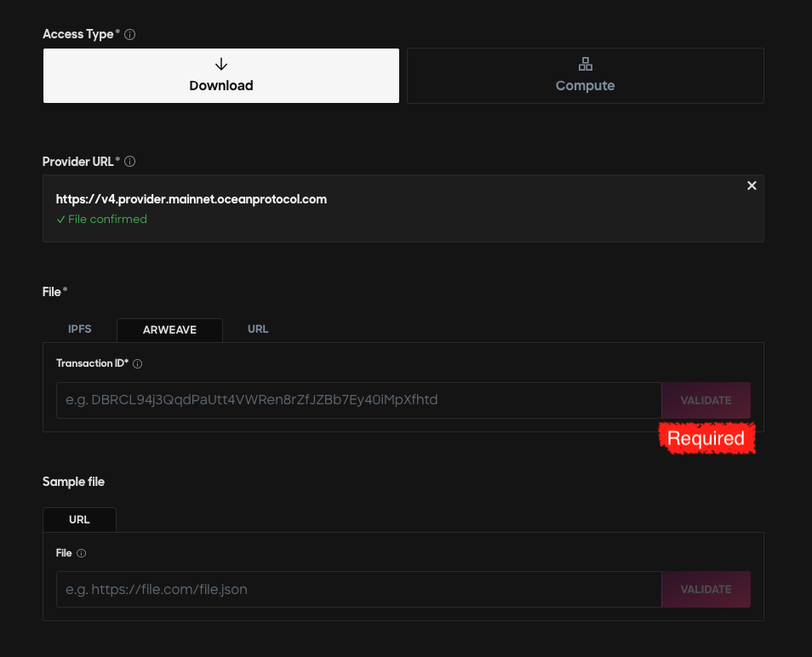Click the Provider URL info icon
This screenshot has width=812, height=657.
[x=130, y=162]
